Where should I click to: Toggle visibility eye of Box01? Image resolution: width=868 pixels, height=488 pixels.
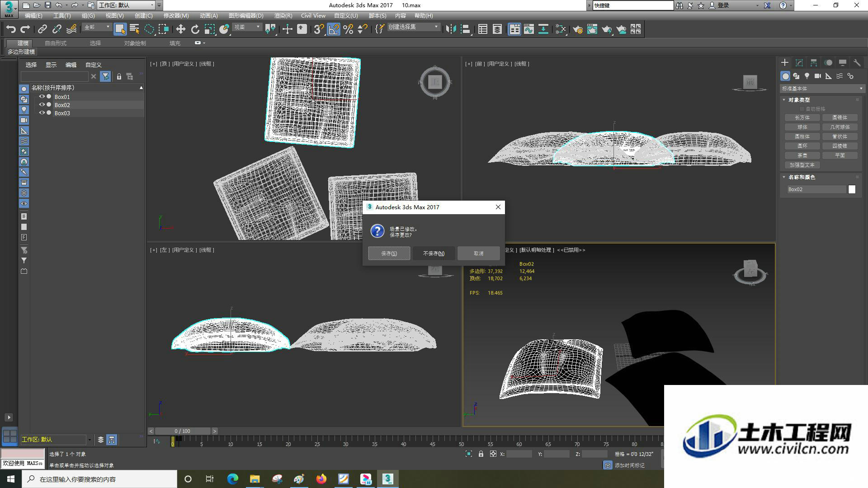click(42, 97)
